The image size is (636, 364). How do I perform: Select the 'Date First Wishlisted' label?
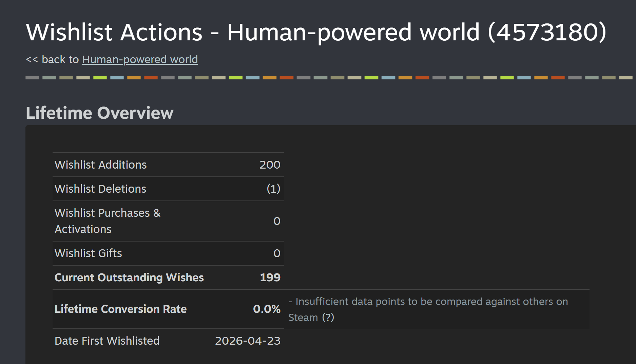(107, 341)
